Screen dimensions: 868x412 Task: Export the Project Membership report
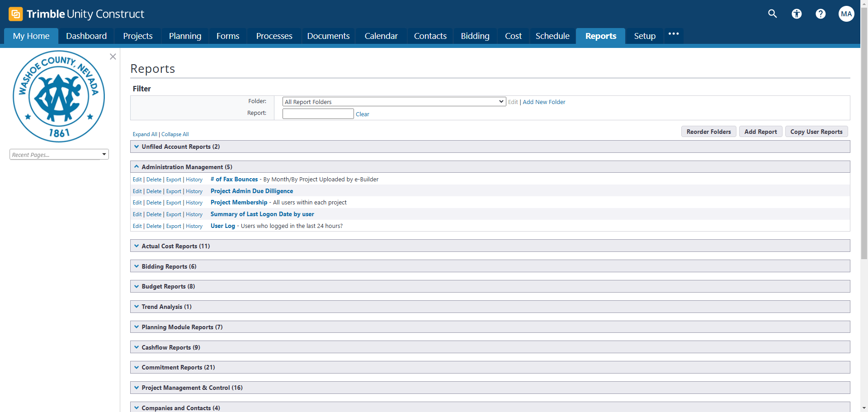pyautogui.click(x=174, y=203)
